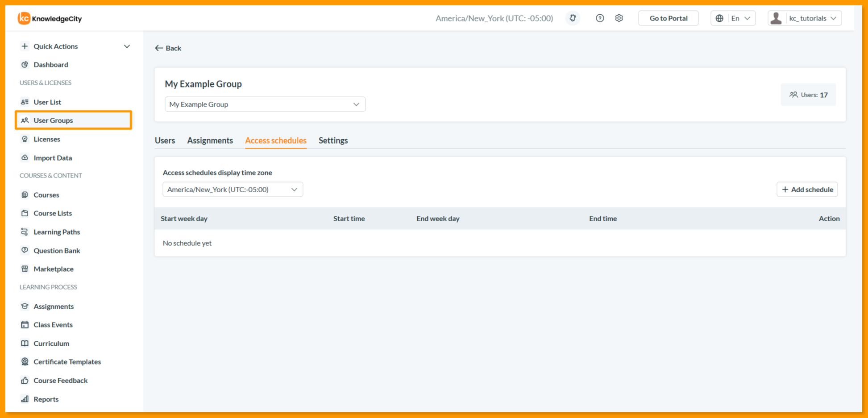
Task: Click the Start week day column header
Action: pos(184,218)
